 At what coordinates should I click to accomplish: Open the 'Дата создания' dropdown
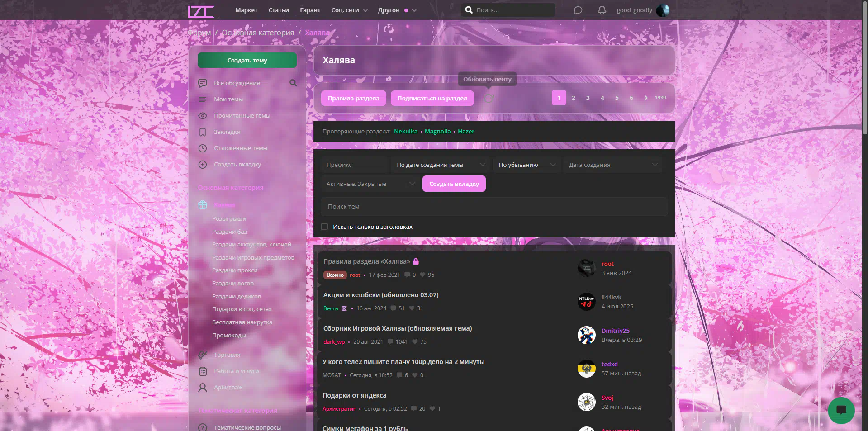(x=612, y=165)
